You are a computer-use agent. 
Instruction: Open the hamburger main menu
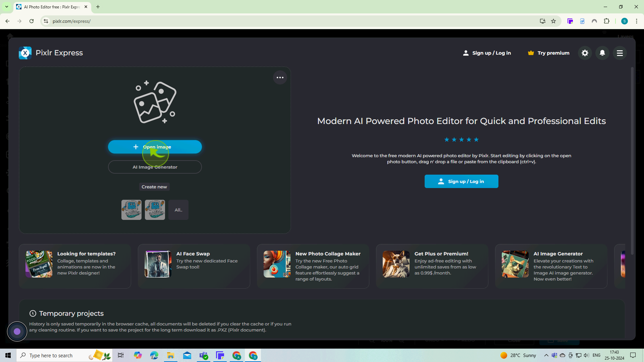(620, 53)
